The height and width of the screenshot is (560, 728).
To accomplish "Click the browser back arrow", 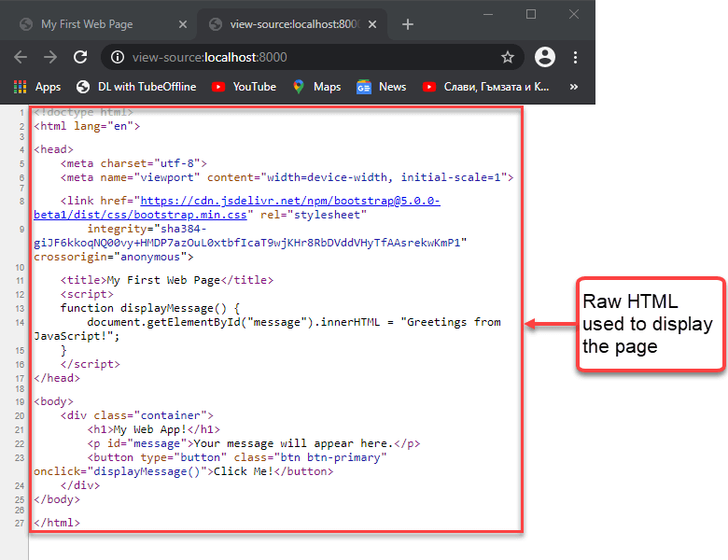I will point(21,57).
